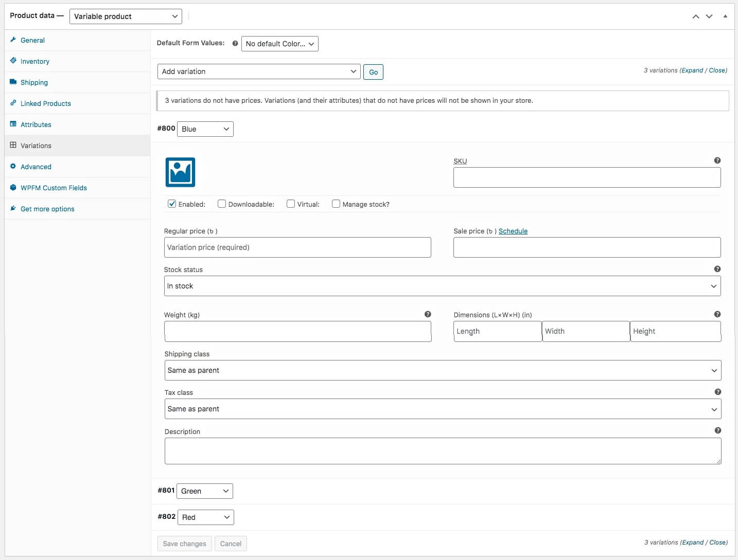Enable the Manage stock option
This screenshot has height=560, width=738.
336,204
